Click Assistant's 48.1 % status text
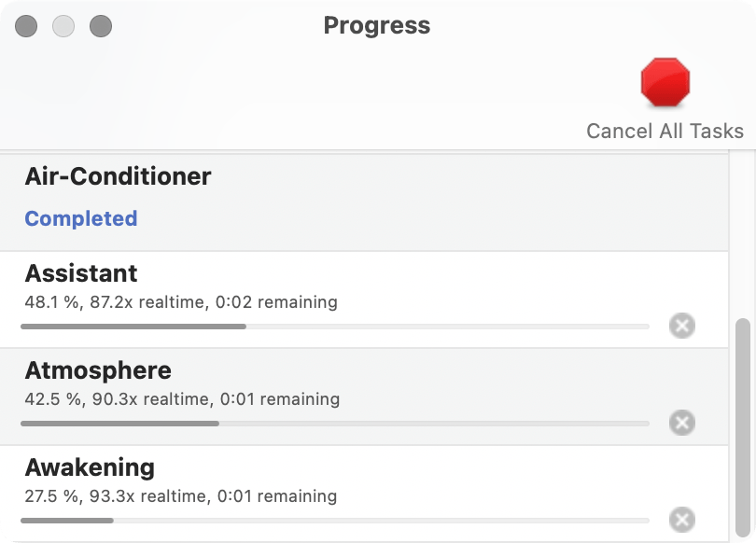The image size is (756, 543). (x=181, y=302)
